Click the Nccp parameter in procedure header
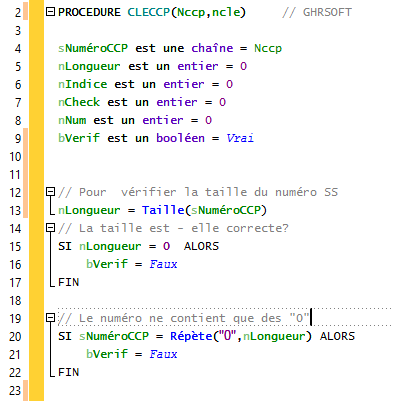The width and height of the screenshot is (394, 401). click(191, 13)
